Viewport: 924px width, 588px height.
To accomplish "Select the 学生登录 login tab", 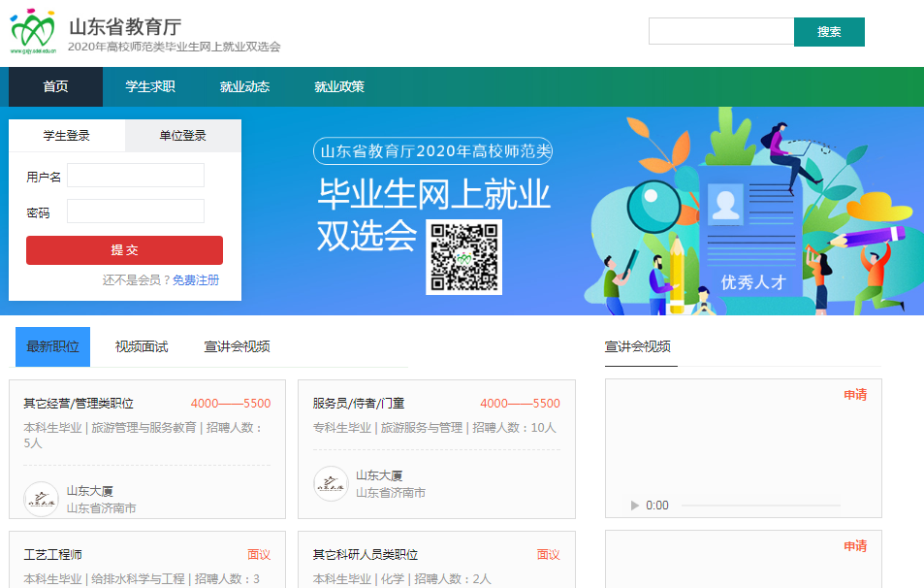I will (67, 136).
